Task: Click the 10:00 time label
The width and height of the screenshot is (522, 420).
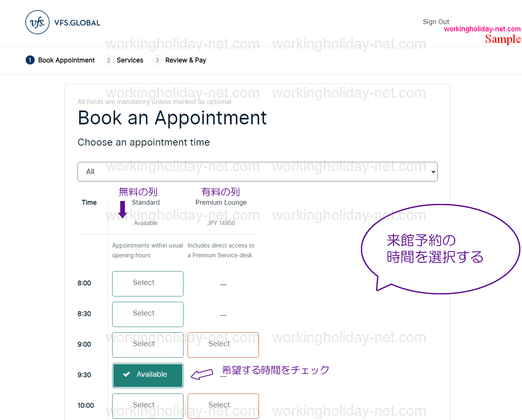Action: pos(86,405)
